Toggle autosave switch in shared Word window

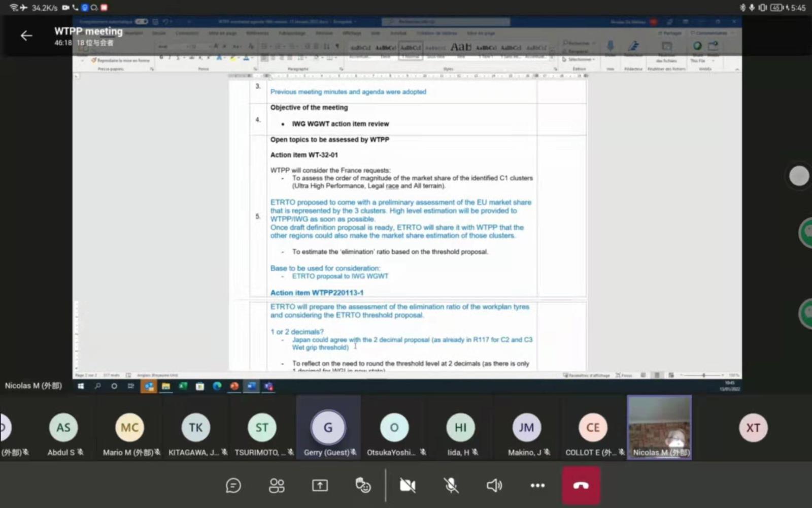tap(142, 22)
